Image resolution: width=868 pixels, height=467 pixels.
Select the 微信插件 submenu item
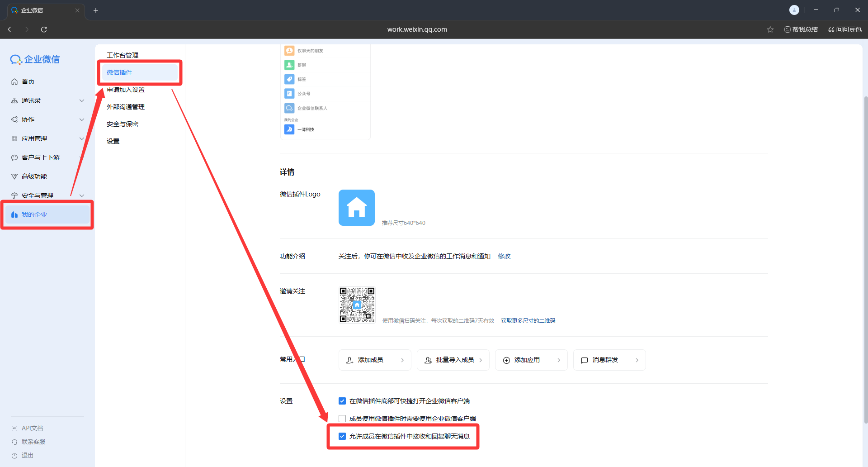tap(139, 72)
